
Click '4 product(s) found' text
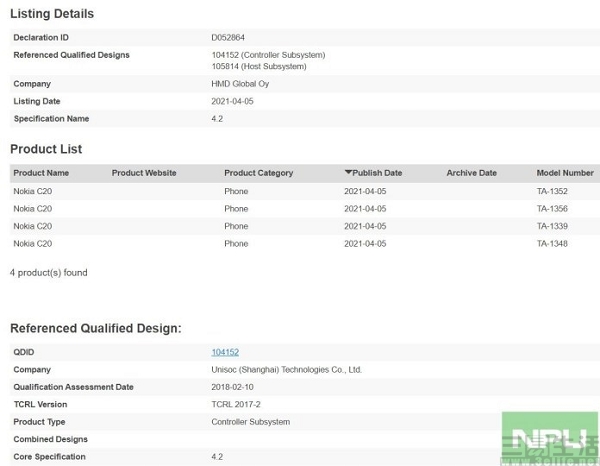pos(49,272)
